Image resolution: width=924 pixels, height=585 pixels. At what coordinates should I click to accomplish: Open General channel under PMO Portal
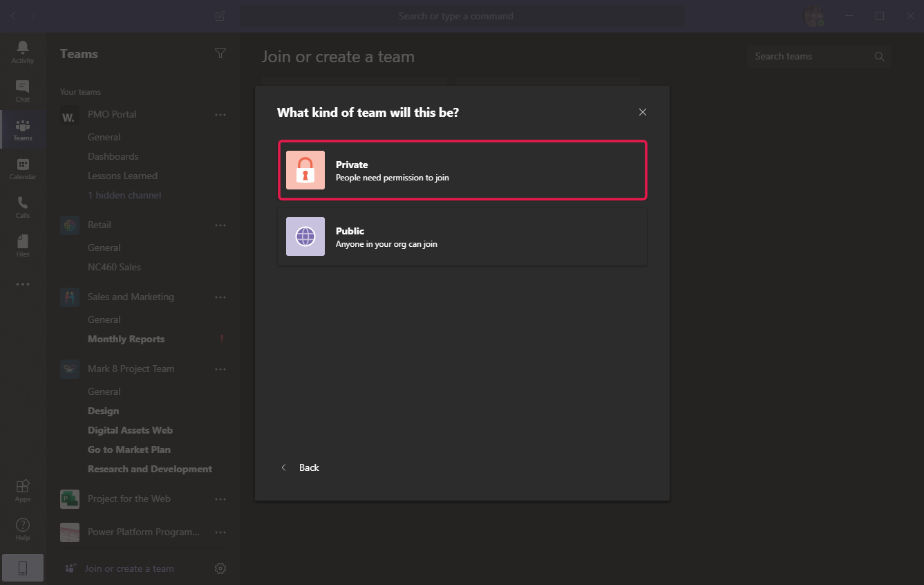pyautogui.click(x=104, y=137)
